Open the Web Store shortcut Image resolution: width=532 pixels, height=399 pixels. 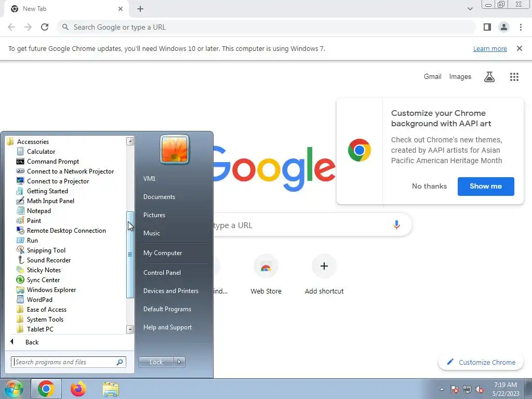(266, 274)
